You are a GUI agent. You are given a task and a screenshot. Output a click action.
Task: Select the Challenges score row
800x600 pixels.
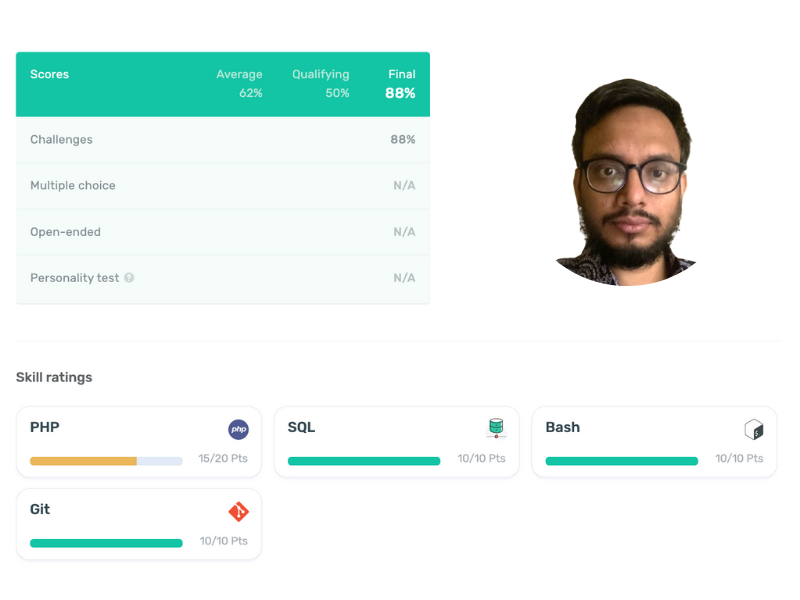[223, 139]
